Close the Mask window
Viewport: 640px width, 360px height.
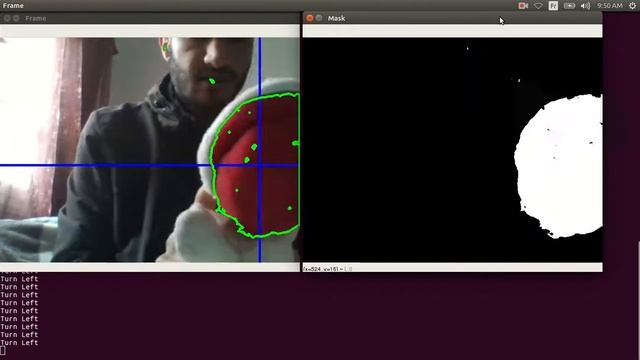(x=310, y=18)
